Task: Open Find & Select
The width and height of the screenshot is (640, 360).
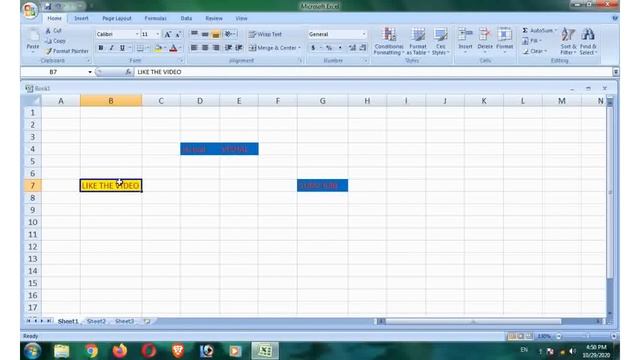Action: point(588,41)
